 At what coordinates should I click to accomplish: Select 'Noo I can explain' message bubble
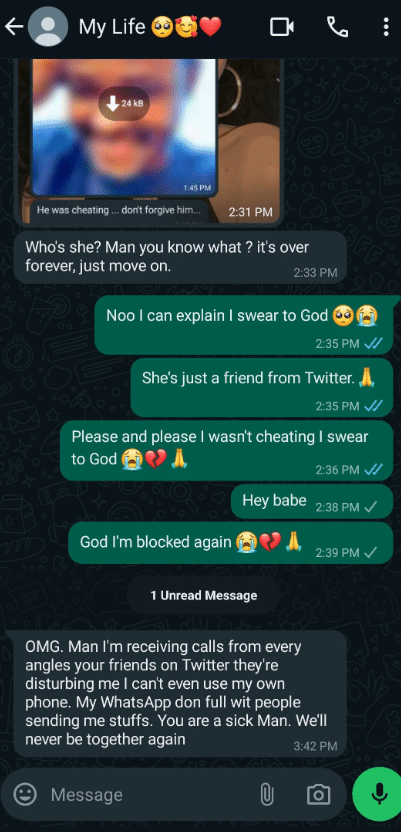pyautogui.click(x=247, y=324)
